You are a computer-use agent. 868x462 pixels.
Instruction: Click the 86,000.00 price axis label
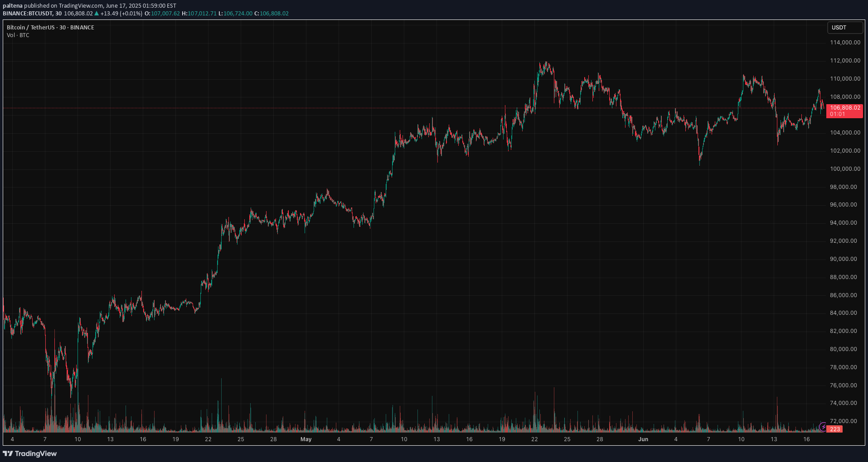tap(844, 295)
